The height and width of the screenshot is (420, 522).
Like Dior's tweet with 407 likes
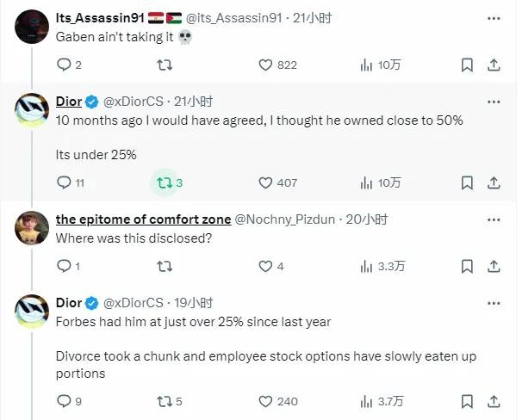[266, 182]
